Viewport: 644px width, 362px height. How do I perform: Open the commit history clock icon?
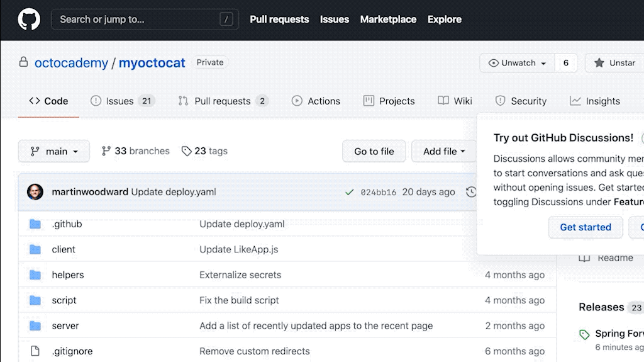pos(472,191)
